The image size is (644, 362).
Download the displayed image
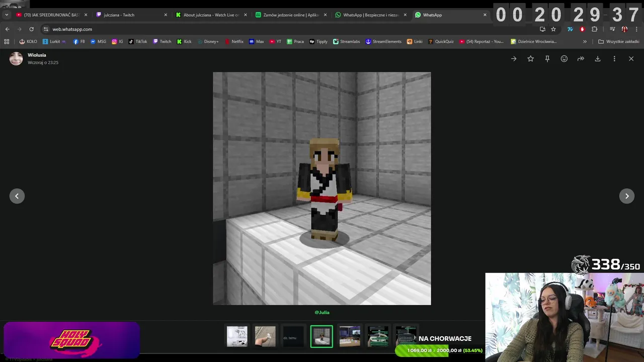click(598, 59)
